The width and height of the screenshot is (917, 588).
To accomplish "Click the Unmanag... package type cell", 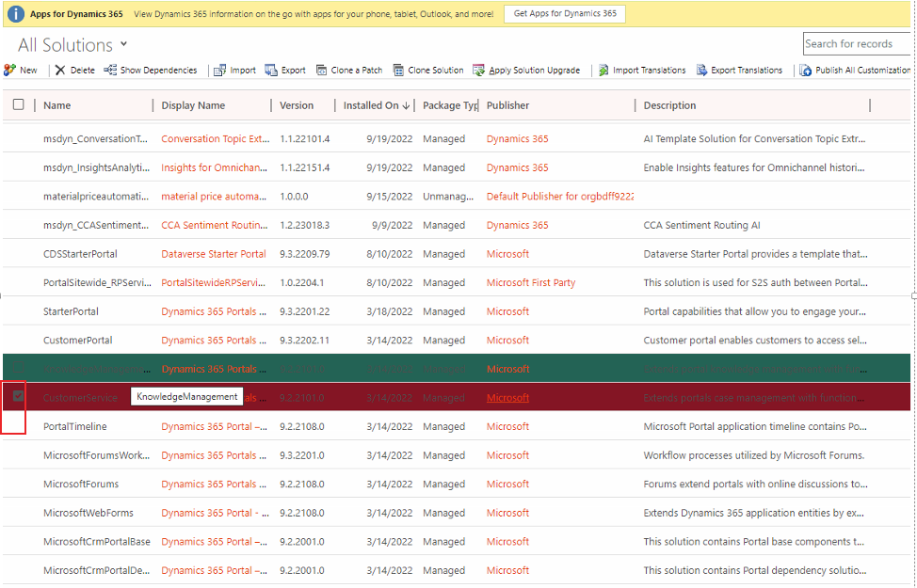I will coord(448,197).
